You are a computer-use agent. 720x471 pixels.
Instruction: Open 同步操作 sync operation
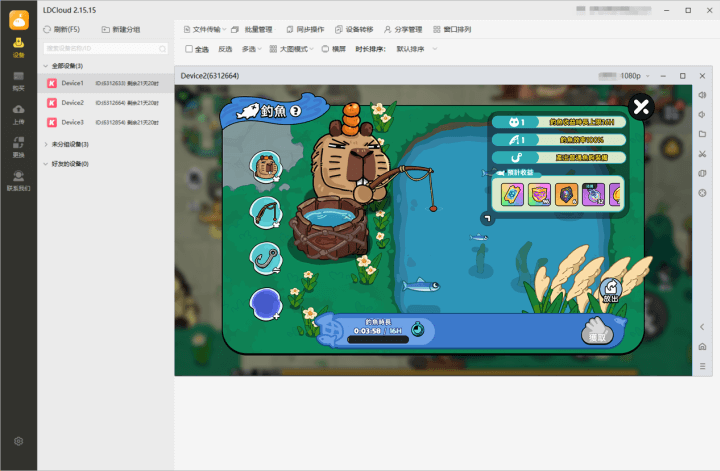coord(305,29)
